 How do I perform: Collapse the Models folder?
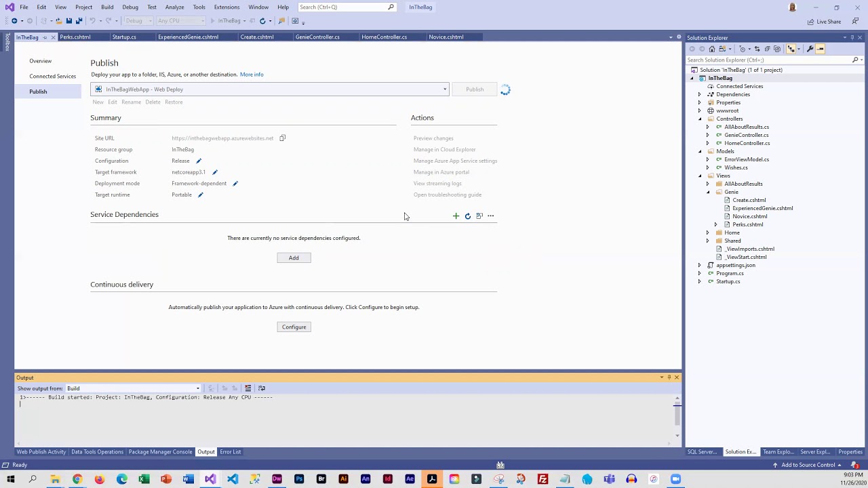point(701,151)
